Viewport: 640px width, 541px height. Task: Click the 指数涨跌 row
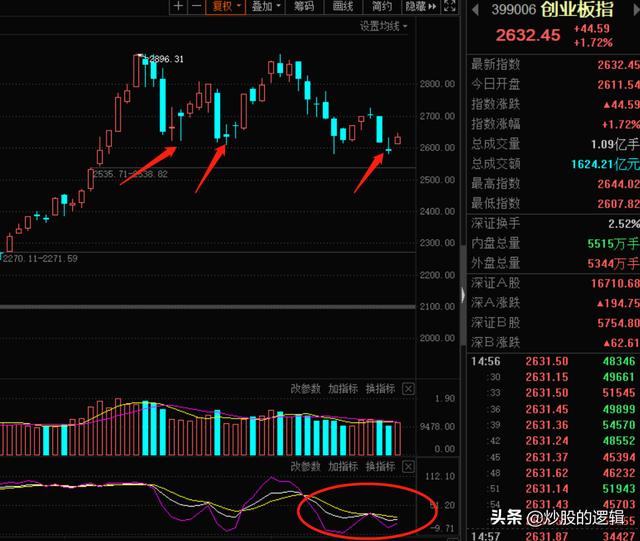[555, 104]
